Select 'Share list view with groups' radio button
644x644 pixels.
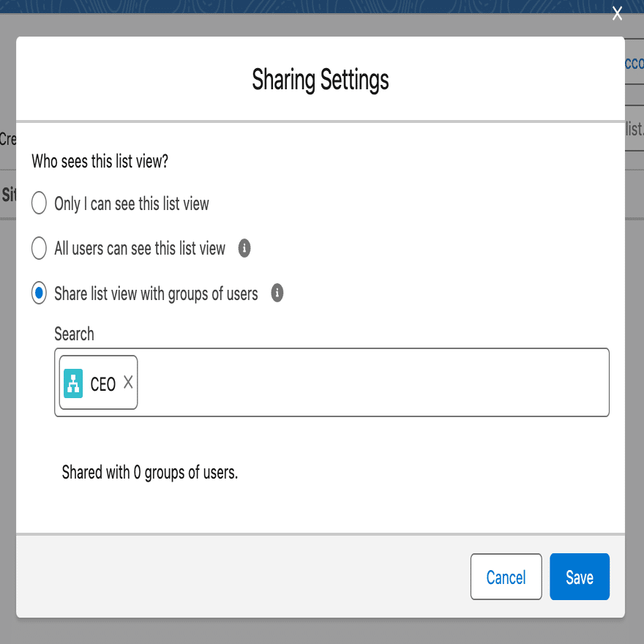point(39,293)
